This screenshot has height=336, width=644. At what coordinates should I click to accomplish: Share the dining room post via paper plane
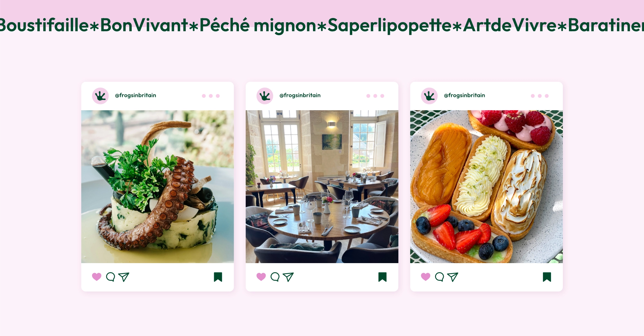click(288, 277)
